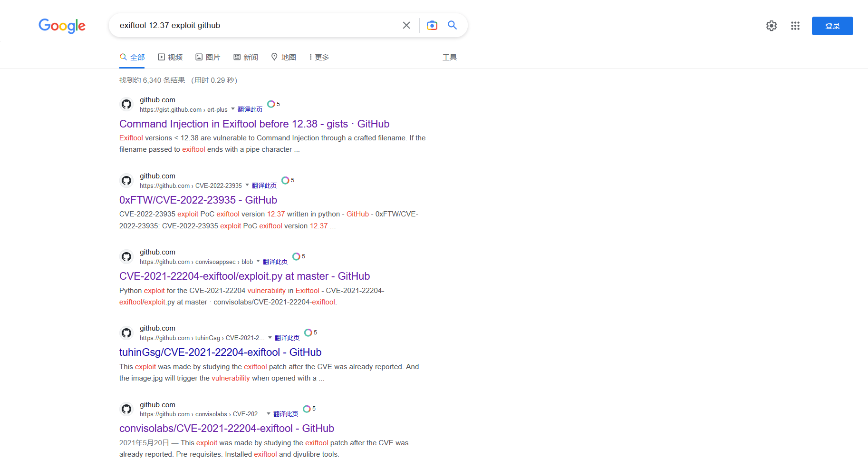The width and height of the screenshot is (868, 460).
Task: Click 翻译此页 for CVE-2022-23935 result
Action: point(264,186)
